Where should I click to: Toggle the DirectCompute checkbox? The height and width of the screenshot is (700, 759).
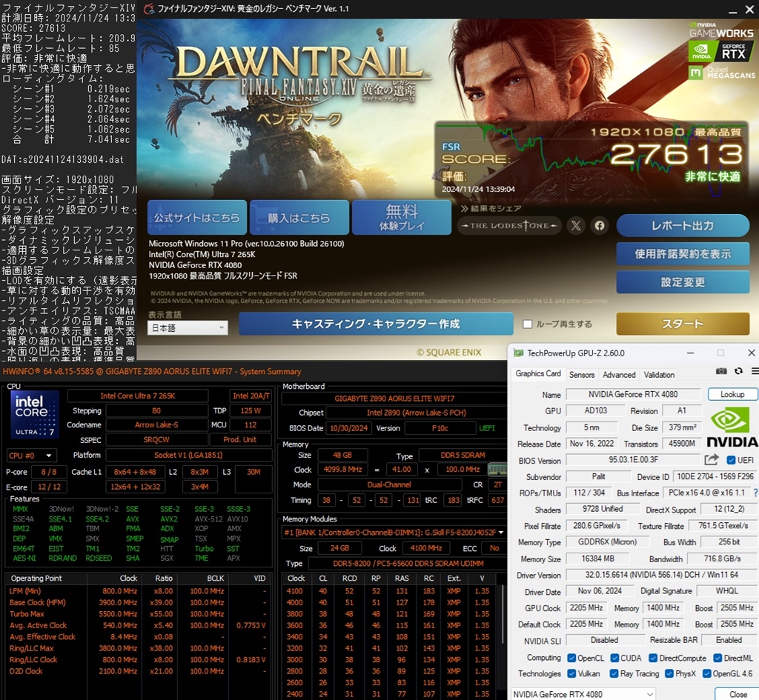[653, 658]
